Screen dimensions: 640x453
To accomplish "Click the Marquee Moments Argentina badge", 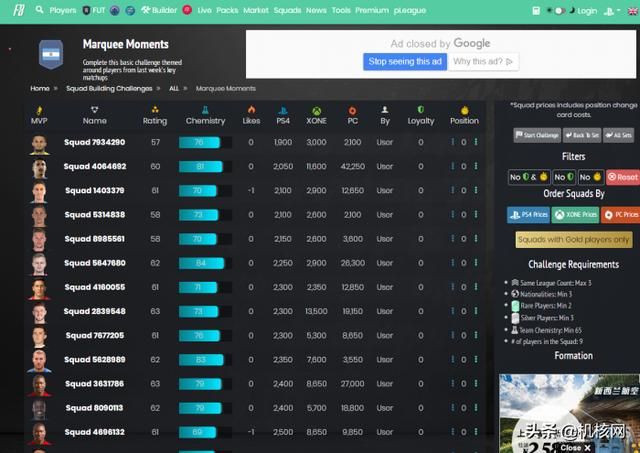I will click(x=51, y=54).
